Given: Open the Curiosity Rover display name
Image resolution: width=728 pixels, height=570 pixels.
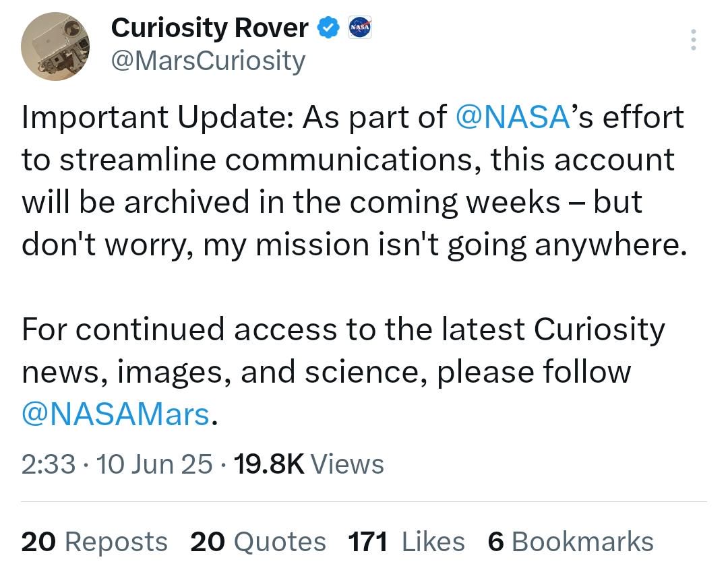Looking at the screenshot, I should tap(210, 28).
